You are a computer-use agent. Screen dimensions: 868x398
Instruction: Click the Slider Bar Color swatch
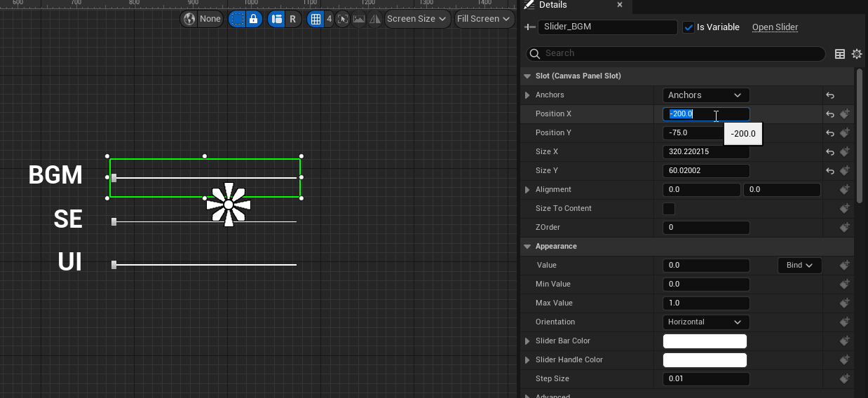pos(705,341)
